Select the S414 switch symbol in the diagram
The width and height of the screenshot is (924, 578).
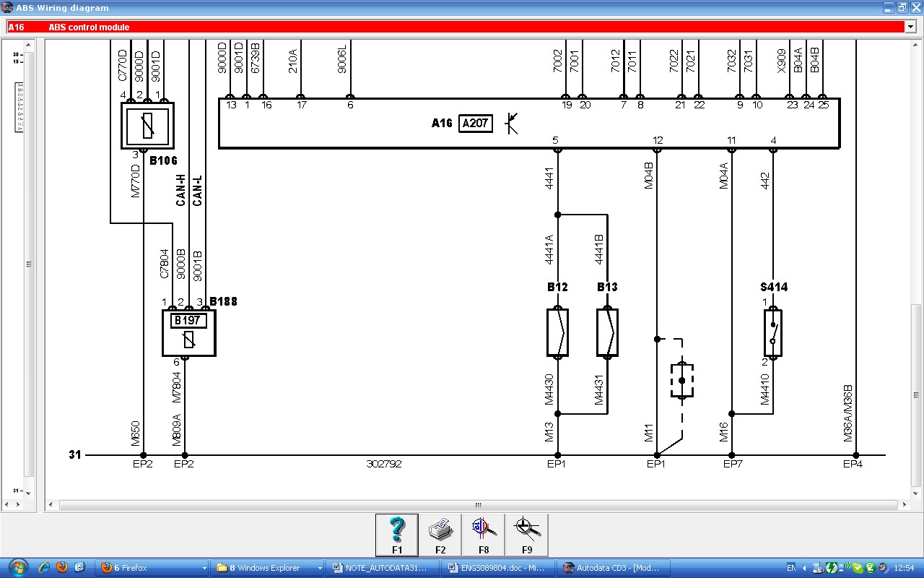click(x=772, y=333)
